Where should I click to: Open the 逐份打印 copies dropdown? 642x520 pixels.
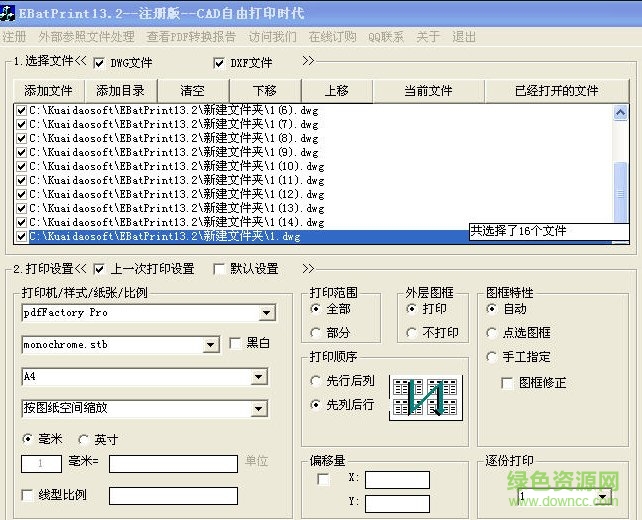point(602,497)
